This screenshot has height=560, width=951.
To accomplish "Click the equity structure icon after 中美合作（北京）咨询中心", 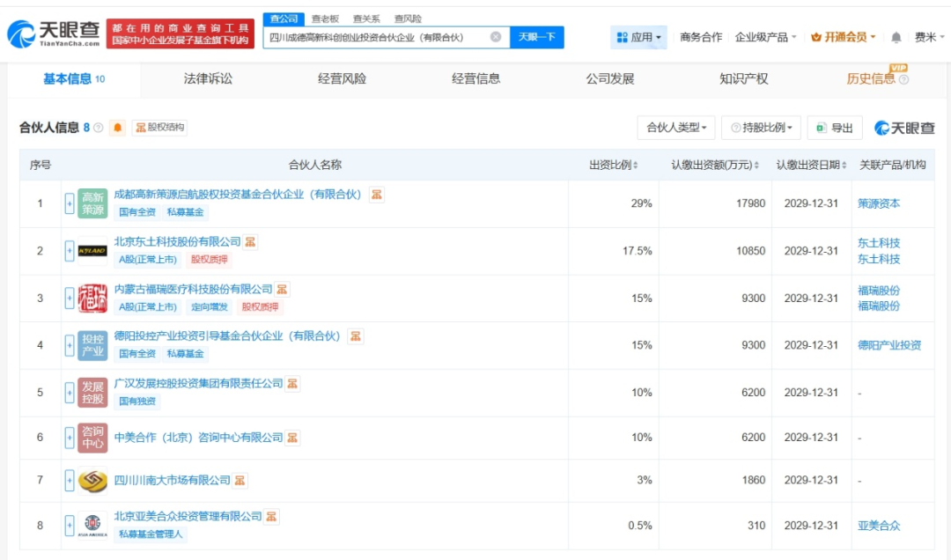I will pyautogui.click(x=292, y=438).
